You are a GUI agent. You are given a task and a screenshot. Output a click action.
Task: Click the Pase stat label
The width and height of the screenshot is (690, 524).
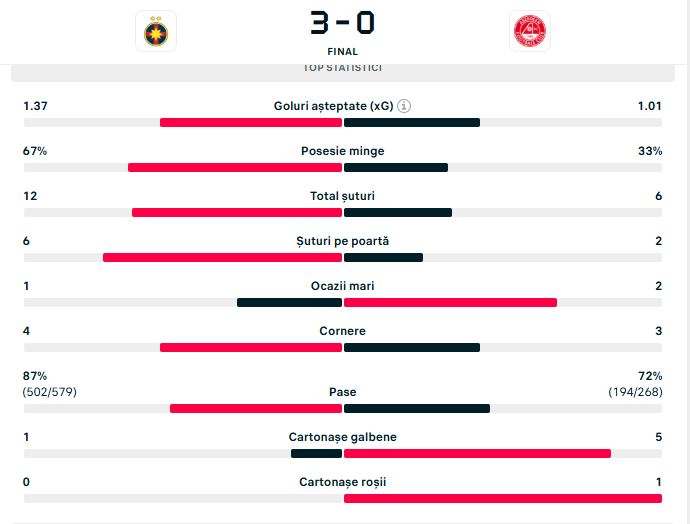[x=342, y=392]
